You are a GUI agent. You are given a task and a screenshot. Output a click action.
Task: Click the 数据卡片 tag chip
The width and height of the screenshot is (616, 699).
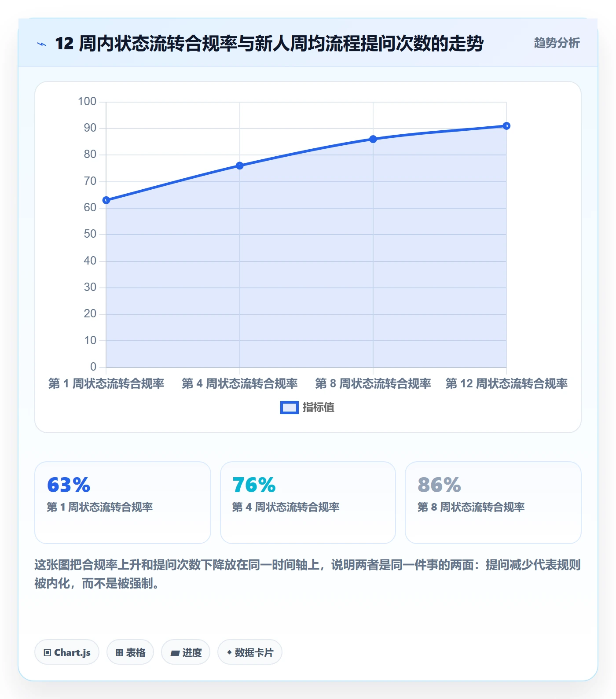point(250,652)
